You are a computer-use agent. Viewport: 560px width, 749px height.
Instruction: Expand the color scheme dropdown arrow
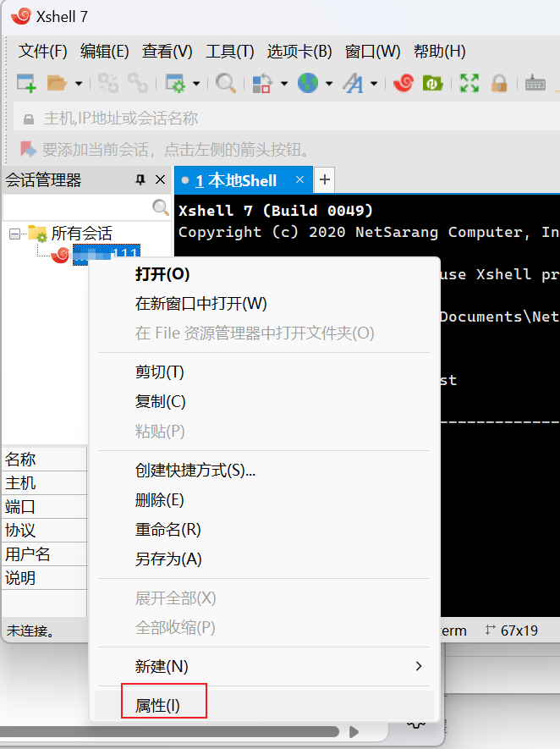(284, 84)
